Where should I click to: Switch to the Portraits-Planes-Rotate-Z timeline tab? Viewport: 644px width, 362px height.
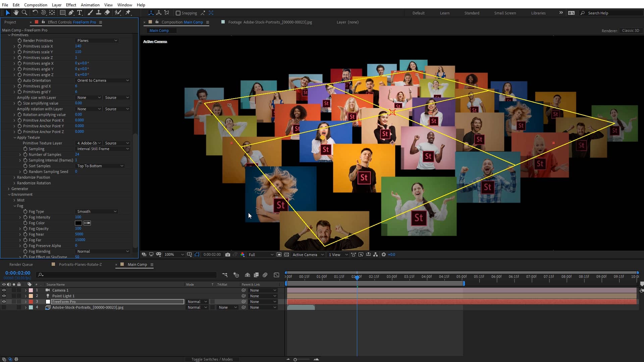tap(80, 264)
